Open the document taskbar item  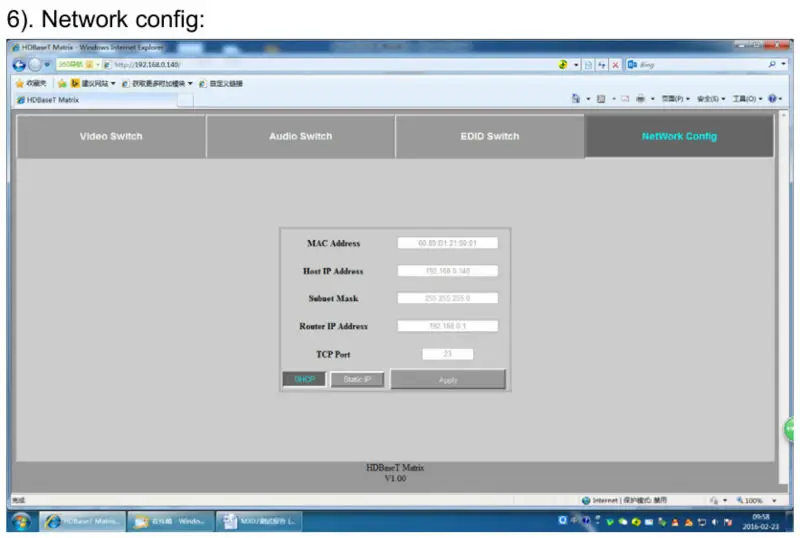[x=259, y=522]
